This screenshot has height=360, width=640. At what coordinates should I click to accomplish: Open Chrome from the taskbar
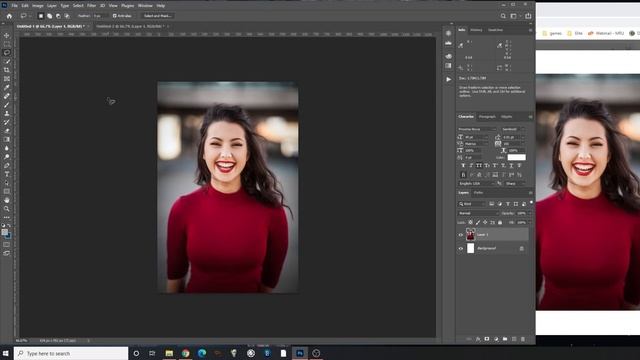coord(186,353)
